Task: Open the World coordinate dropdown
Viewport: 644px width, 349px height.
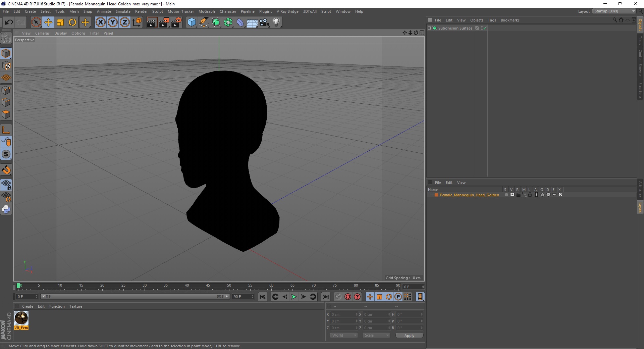Action: click(x=344, y=335)
